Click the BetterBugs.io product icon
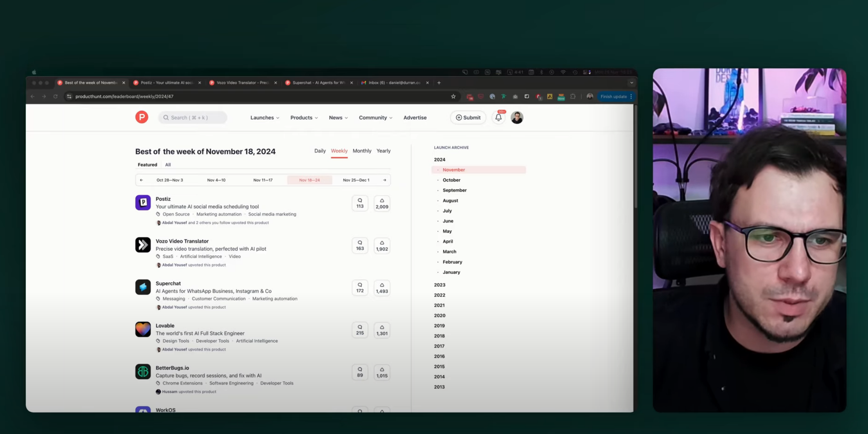Image resolution: width=868 pixels, height=434 pixels. 143,372
